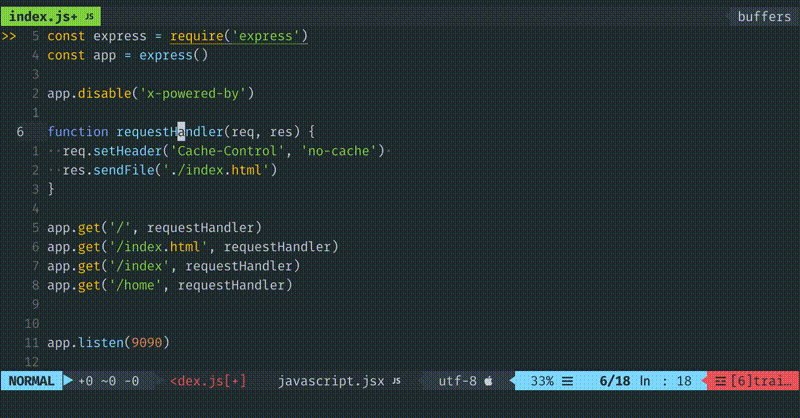Click the JS filetype icon in the status bar
Screen dimensions: 800x418
pyautogui.click(x=396, y=381)
